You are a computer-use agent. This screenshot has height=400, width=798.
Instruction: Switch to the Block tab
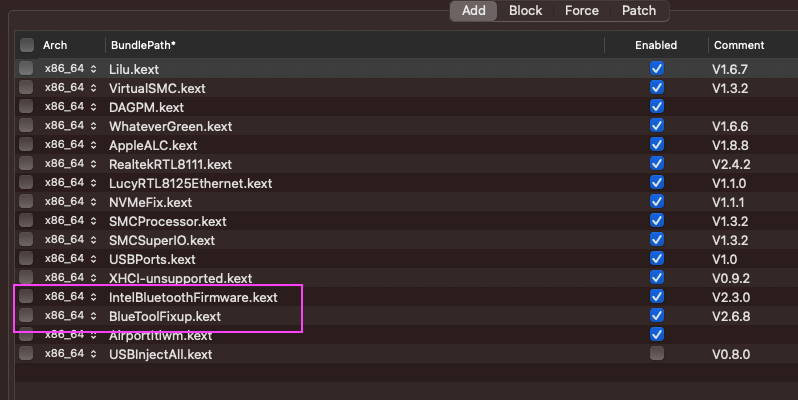pos(525,11)
